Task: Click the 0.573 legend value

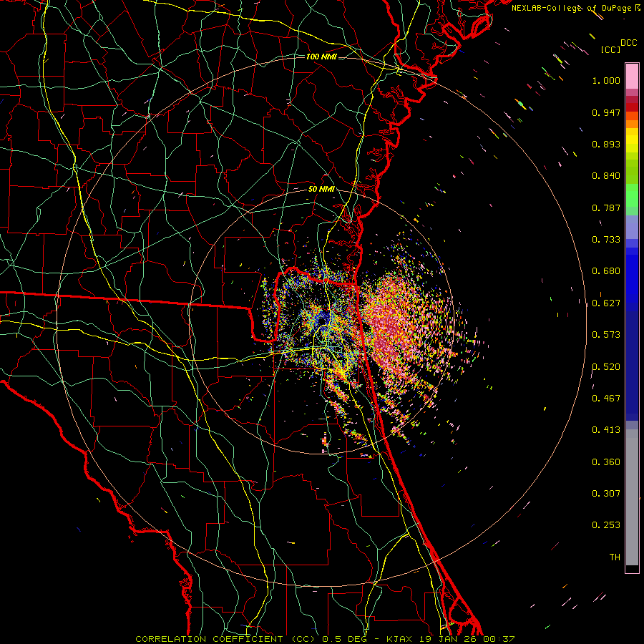Action: tap(606, 335)
